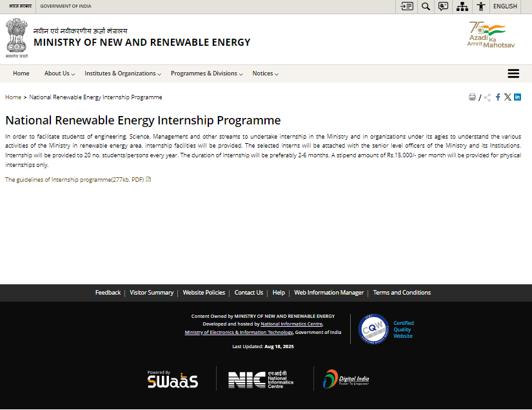Switch language using the ENGLISH selector
Viewport: 532px width, 410px height.
coord(505,6)
